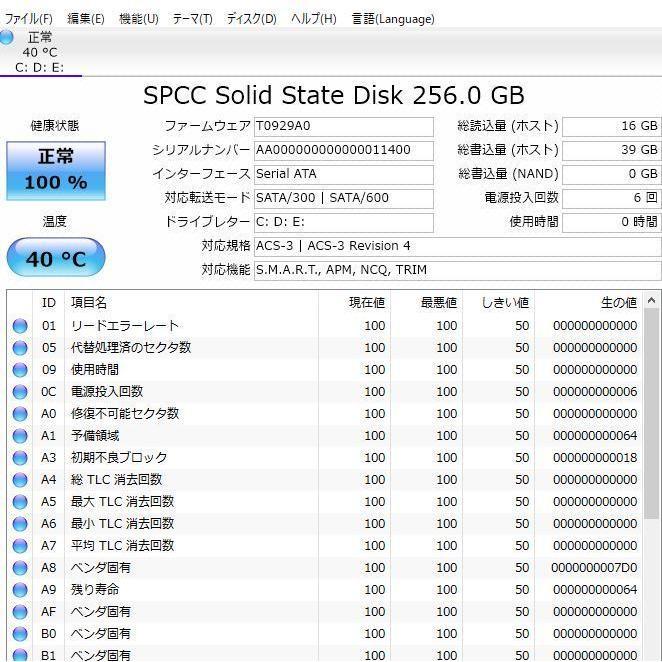
Task: Open the 機能(U) menu
Action: tap(138, 19)
